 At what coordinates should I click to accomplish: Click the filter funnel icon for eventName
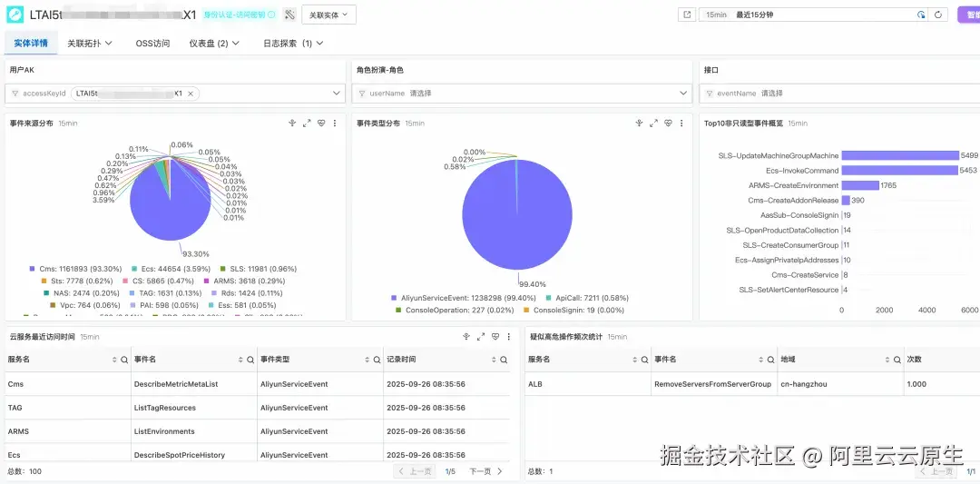[709, 94]
